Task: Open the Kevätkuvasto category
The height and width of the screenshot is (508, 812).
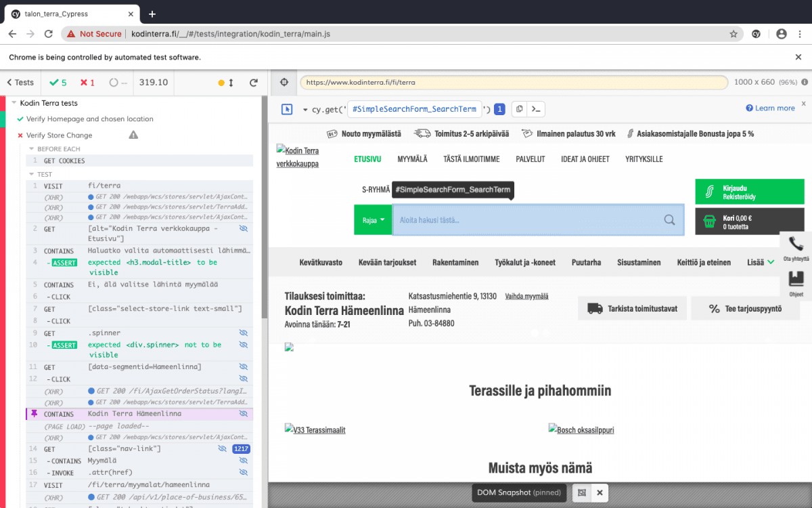Action: (x=321, y=262)
